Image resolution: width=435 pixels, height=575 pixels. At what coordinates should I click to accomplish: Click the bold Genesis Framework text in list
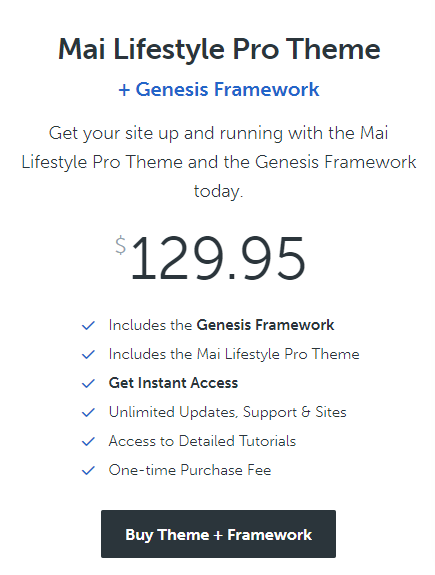(265, 325)
